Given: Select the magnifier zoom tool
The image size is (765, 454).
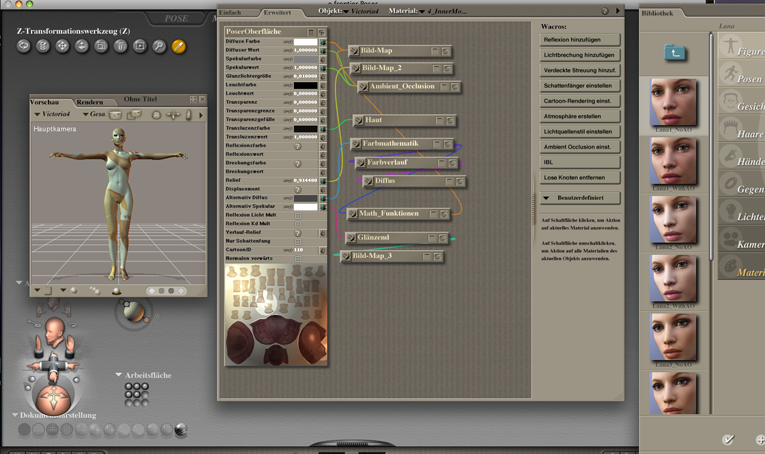Looking at the screenshot, I should [159, 46].
